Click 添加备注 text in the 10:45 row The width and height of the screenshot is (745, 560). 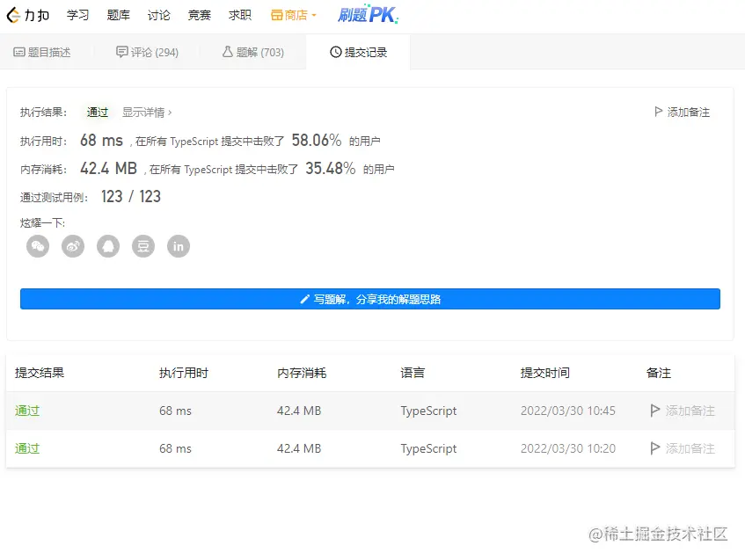coord(690,411)
